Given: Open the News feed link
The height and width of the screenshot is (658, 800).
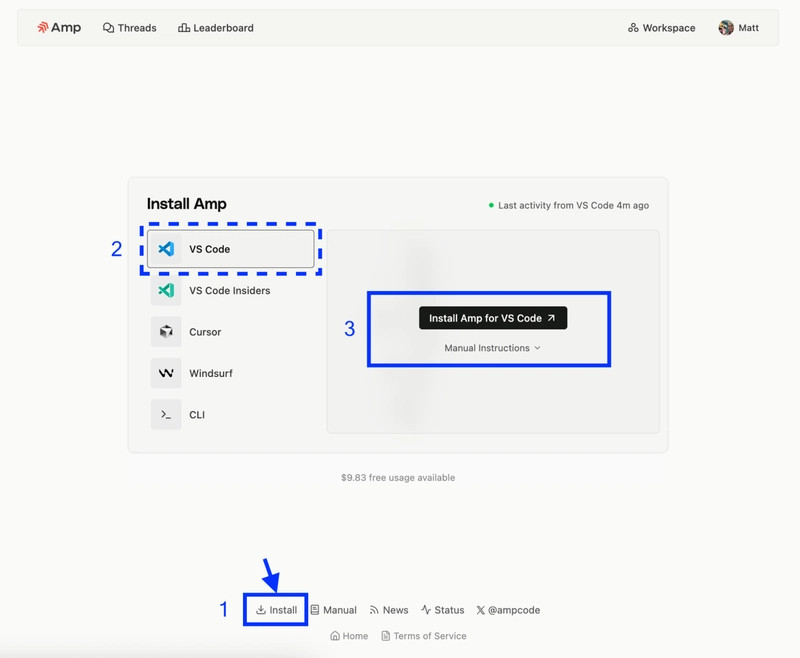Looking at the screenshot, I should 389,610.
